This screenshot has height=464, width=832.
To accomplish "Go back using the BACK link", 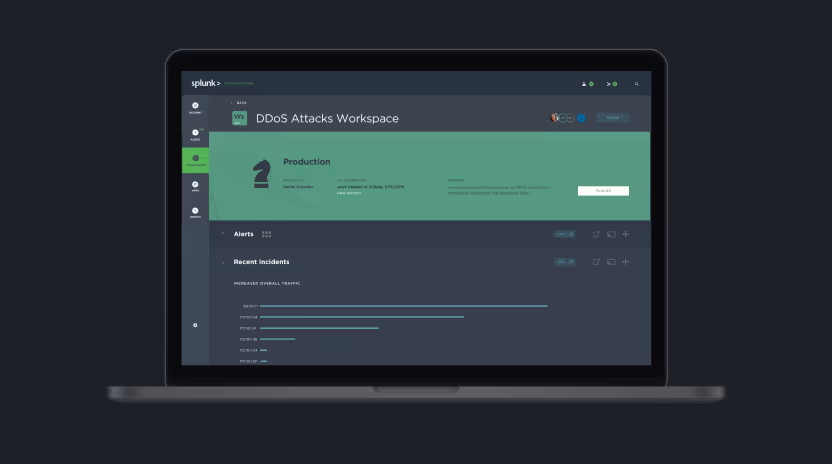I will (241, 103).
